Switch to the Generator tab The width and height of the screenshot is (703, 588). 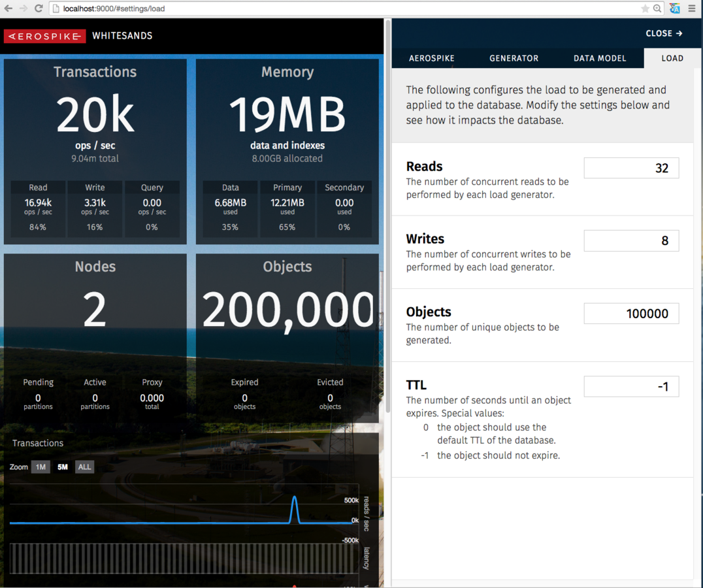pyautogui.click(x=514, y=58)
